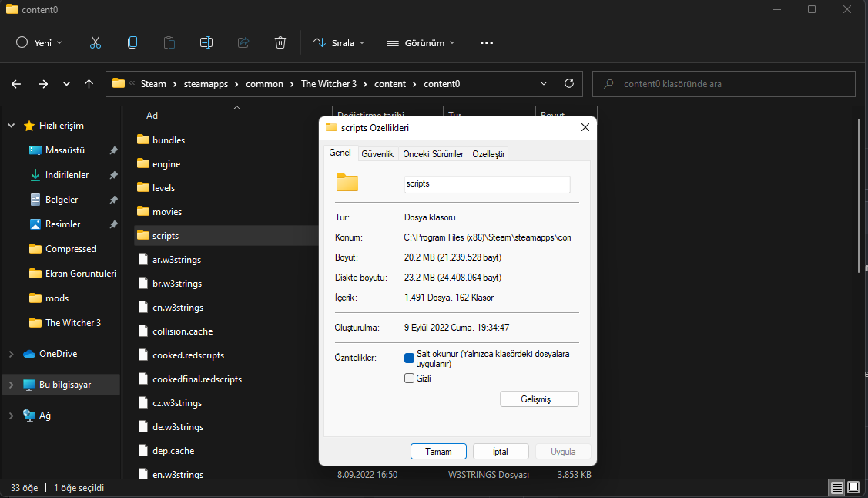Viewport: 868px width, 498px height.
Task: Select The Witcher 3 sidebar folder
Action: pos(72,323)
